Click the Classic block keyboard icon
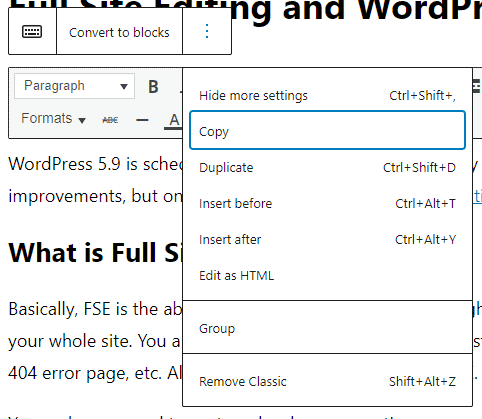The image size is (482, 419). 32,32
